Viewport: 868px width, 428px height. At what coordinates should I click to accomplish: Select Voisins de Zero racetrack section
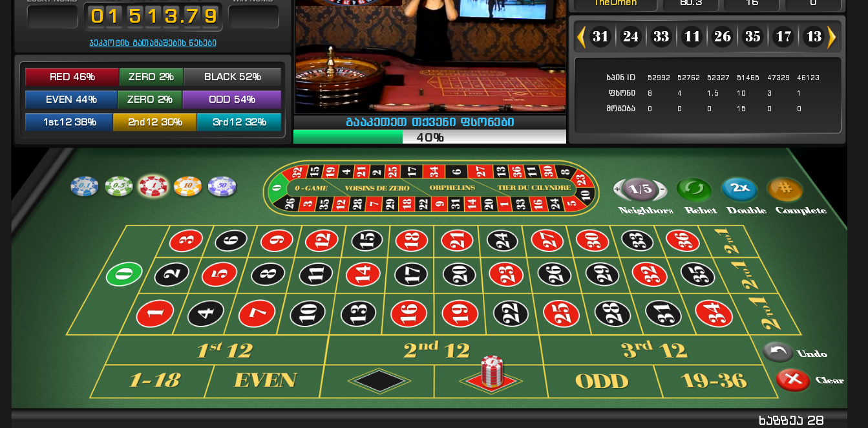[x=377, y=187]
